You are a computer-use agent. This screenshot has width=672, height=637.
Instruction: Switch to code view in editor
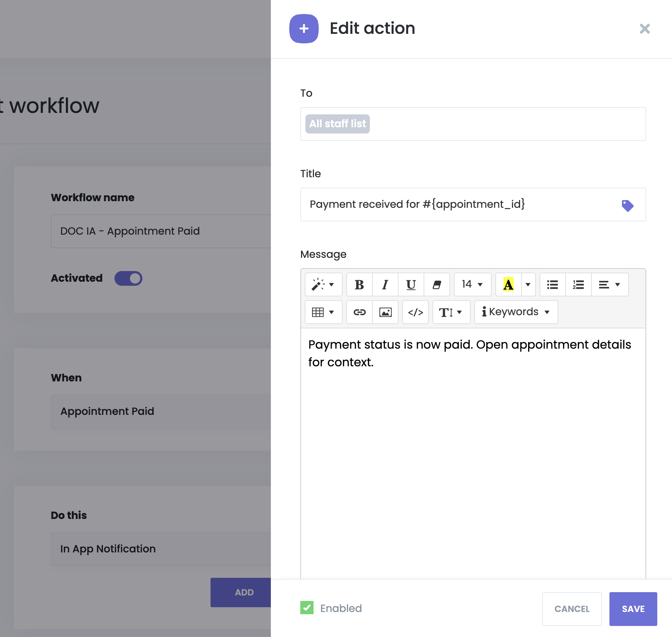[x=415, y=312]
